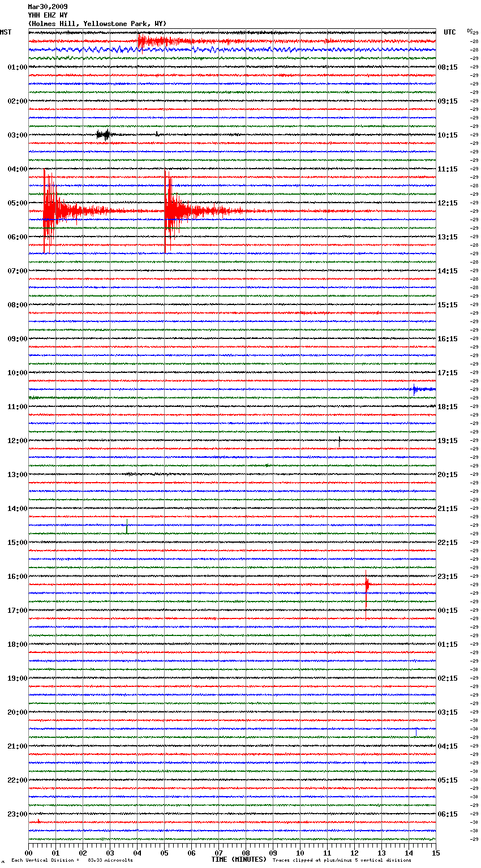Click the 06:15 UTC time label
Image resolution: width=481 pixels, height=868 pixels.
[x=448, y=814]
